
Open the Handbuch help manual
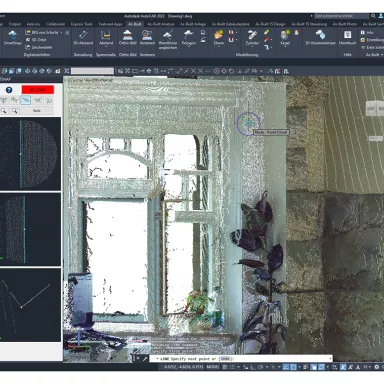(x=347, y=38)
